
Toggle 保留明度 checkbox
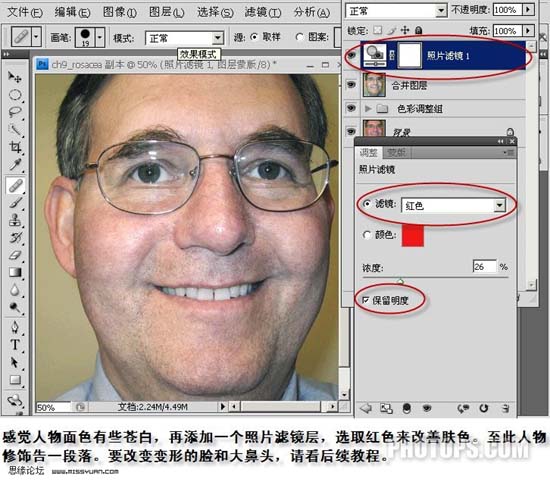coord(365,300)
